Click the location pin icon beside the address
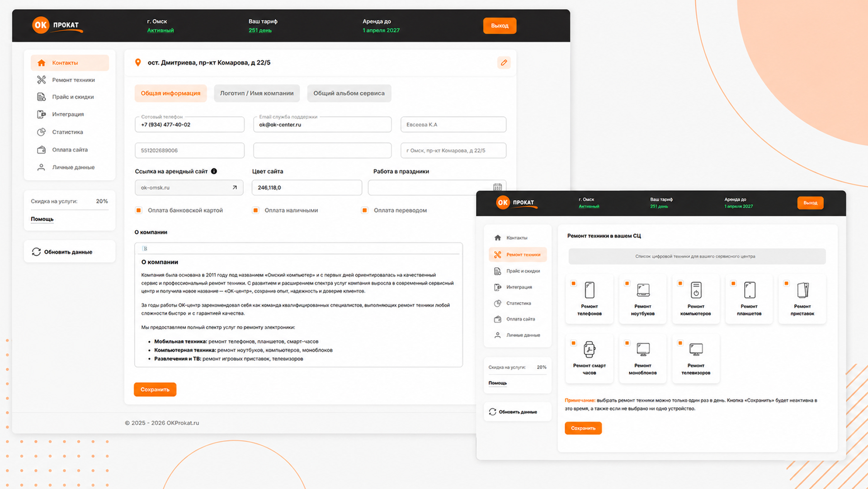This screenshot has height=489, width=868. pyautogui.click(x=138, y=62)
